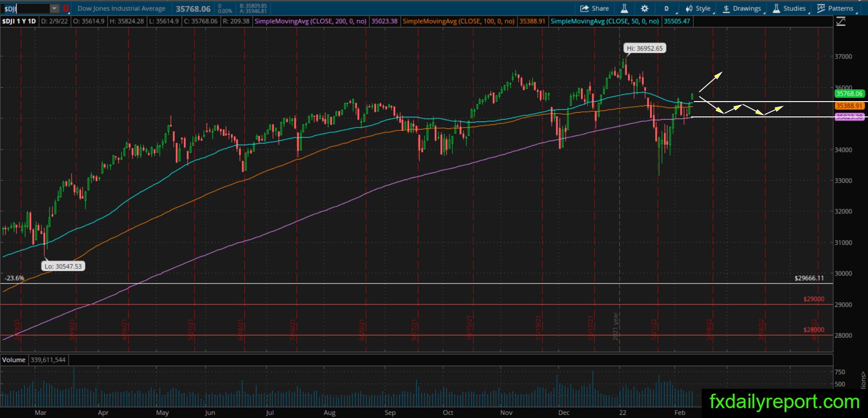Click the drawing tool icon above price axis
868x418 pixels.
[841, 21]
